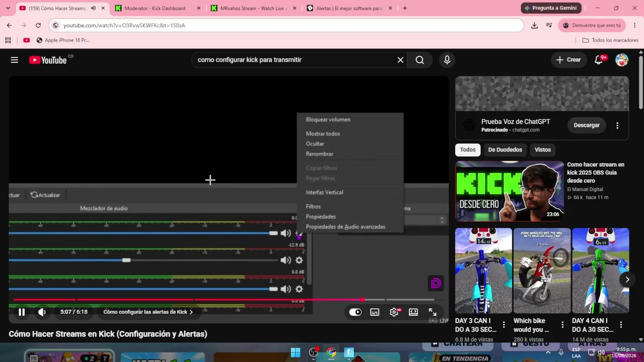Viewport: 644px width, 362px height.
Task: Select the Todos filter chip
Action: (x=467, y=150)
